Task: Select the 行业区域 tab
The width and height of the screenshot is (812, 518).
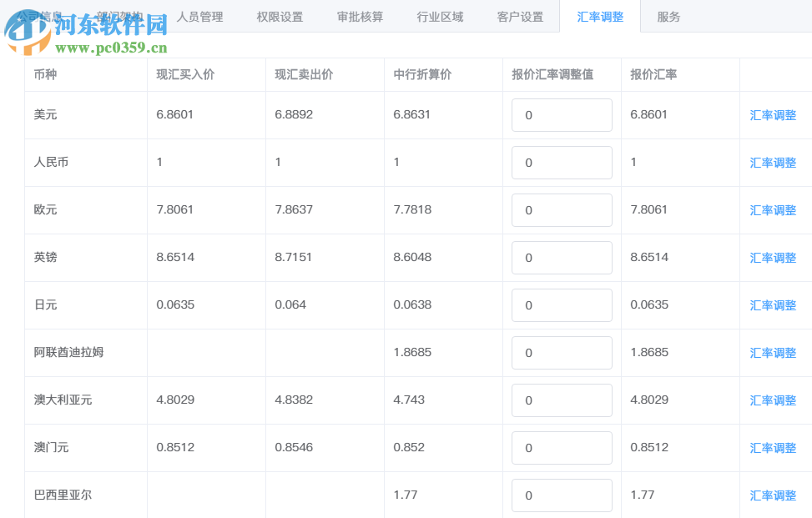Action: (440, 15)
